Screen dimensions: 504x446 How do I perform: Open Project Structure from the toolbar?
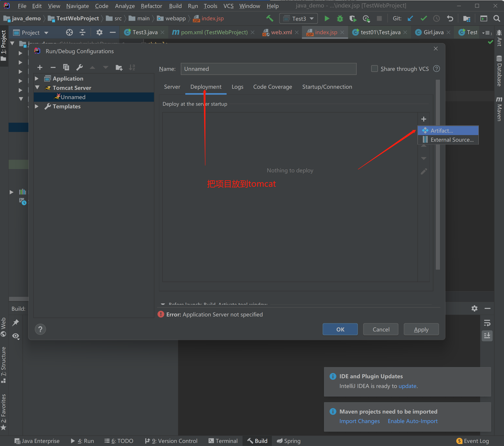466,19
